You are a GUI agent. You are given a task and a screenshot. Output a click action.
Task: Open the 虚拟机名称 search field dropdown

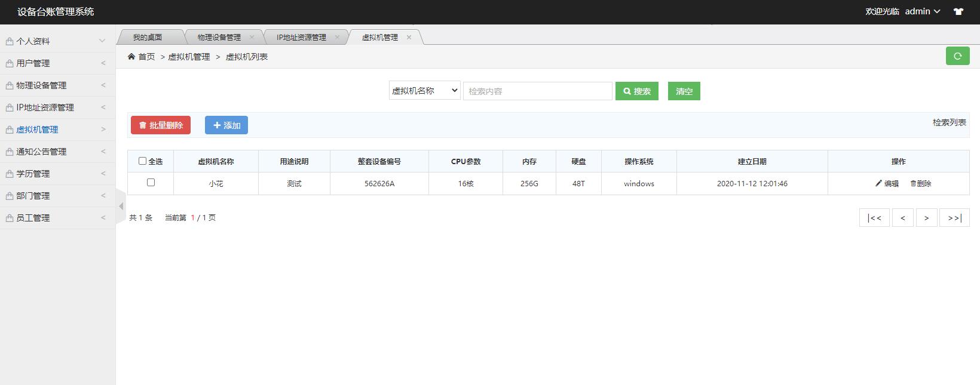[424, 91]
